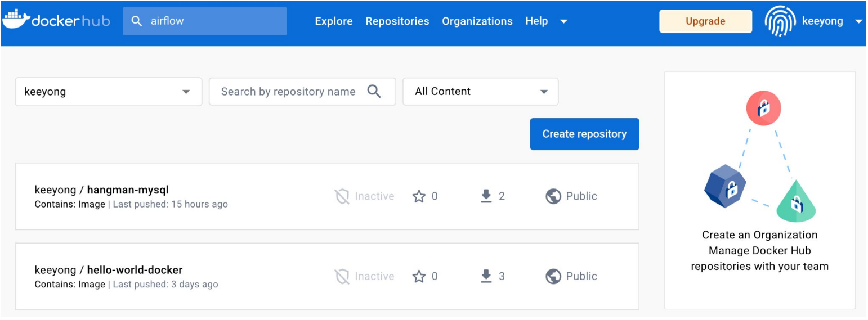Click the magnifier icon in top search bar
Viewport: 868px width, 320px height.
pos(136,21)
